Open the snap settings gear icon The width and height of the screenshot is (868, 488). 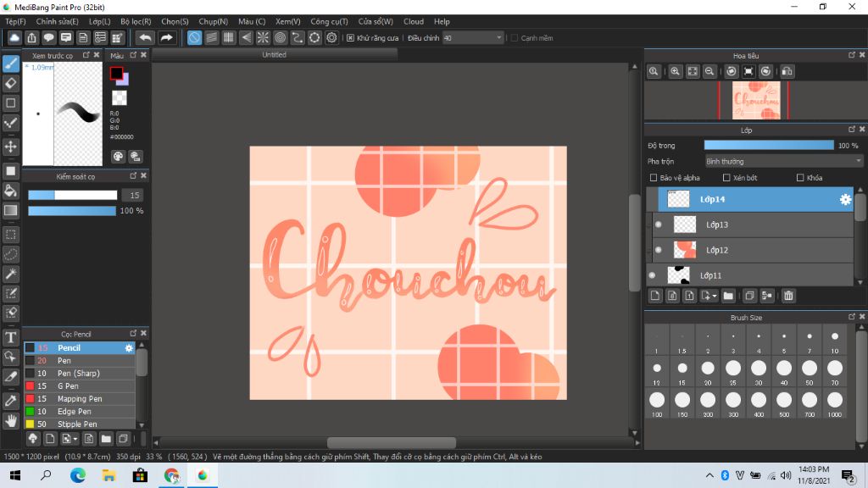331,37
